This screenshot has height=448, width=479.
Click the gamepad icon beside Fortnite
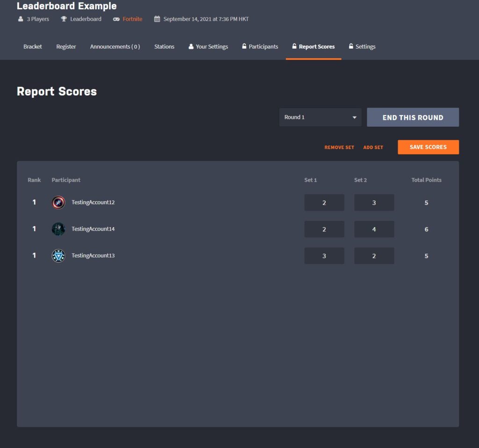click(116, 19)
